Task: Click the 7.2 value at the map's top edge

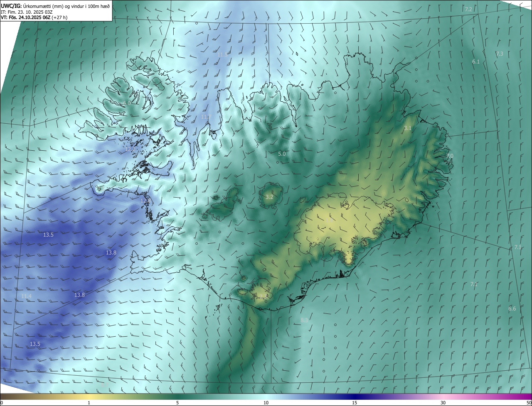Action: (x=468, y=9)
